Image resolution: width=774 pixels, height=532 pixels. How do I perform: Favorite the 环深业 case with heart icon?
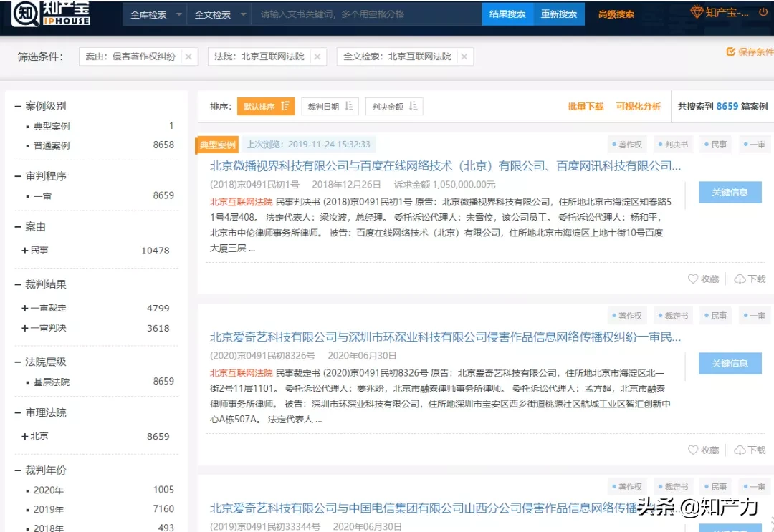click(693, 450)
